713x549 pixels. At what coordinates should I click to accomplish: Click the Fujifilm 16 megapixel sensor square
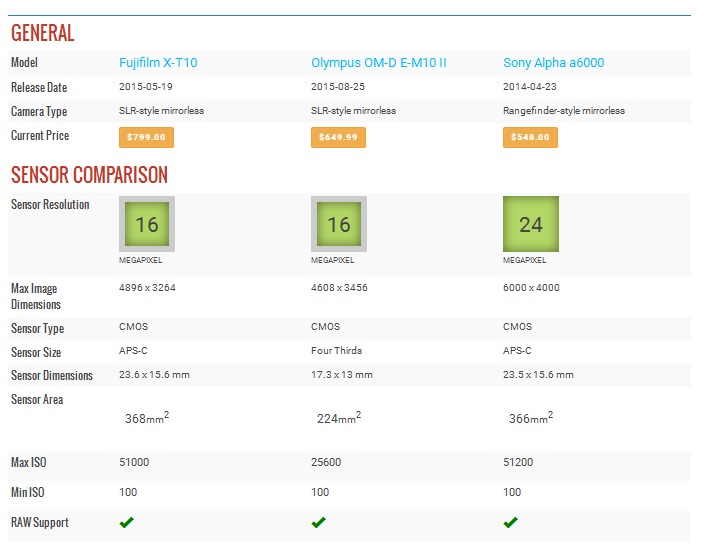147,224
